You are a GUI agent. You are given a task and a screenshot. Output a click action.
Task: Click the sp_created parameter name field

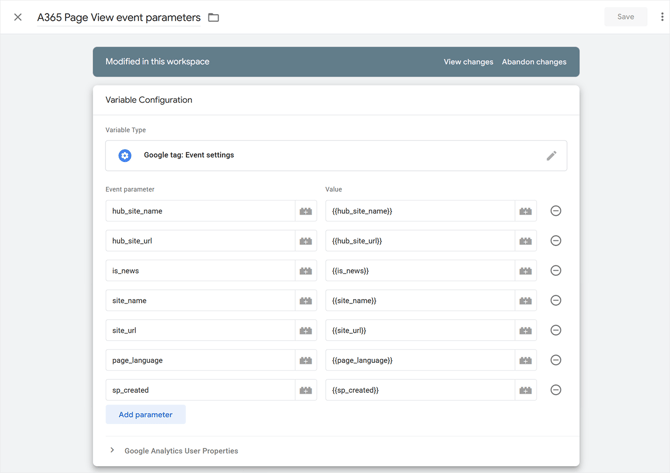(200, 390)
